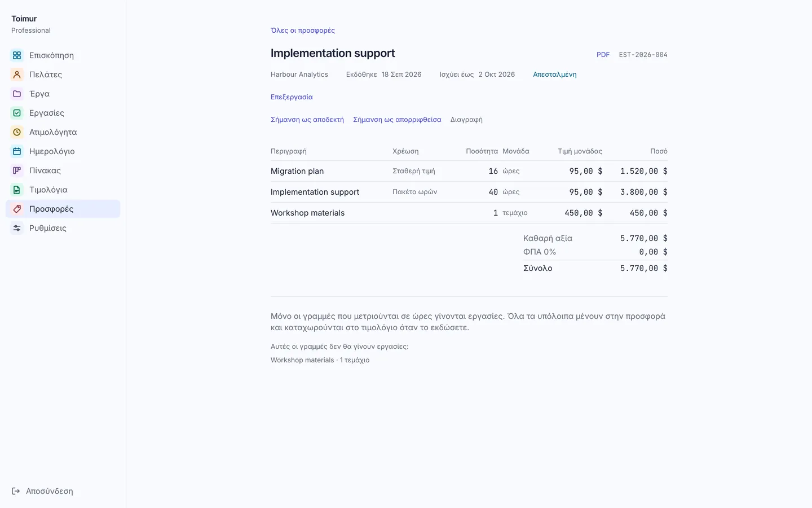Download the estimate via PDF link
The width and height of the screenshot is (812, 508).
click(603, 55)
